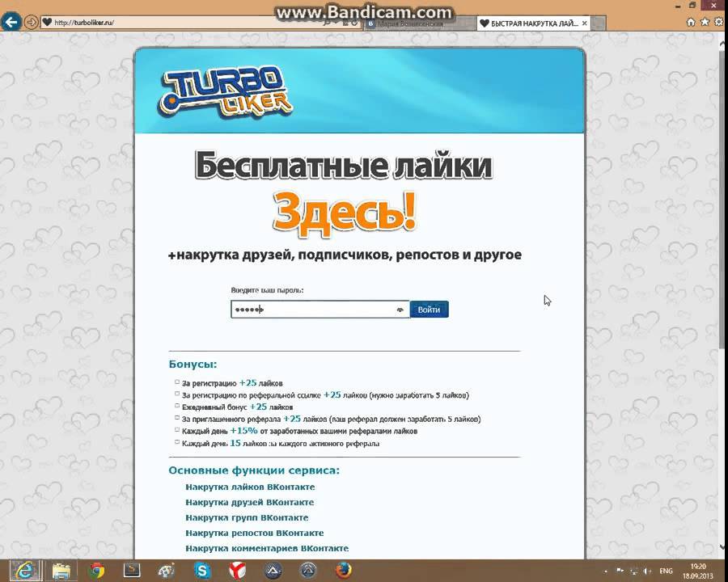Open volume speaker tray icon
Viewport: 728px width, 582px height.
click(x=648, y=571)
